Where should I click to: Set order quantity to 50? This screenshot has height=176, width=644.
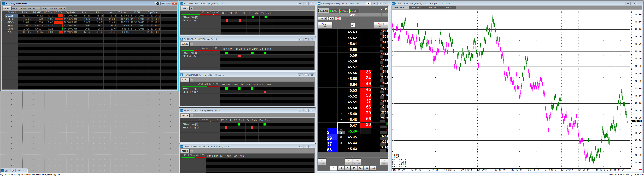click(366, 168)
